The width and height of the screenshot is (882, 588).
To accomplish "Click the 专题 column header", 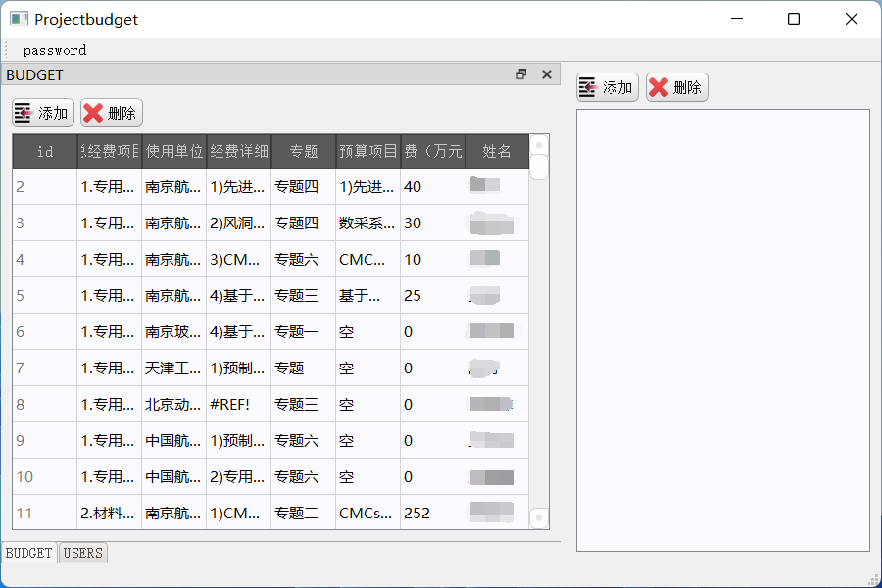I will click(x=304, y=151).
